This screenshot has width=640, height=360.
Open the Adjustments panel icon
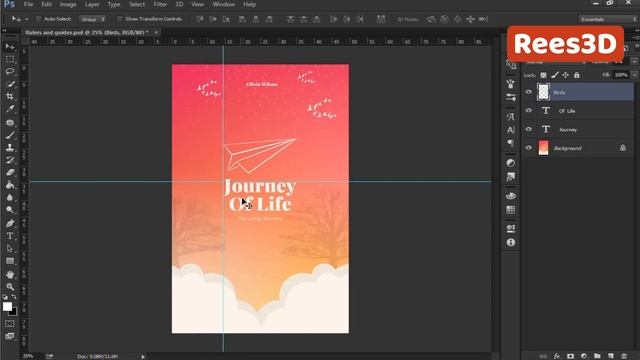click(511, 163)
